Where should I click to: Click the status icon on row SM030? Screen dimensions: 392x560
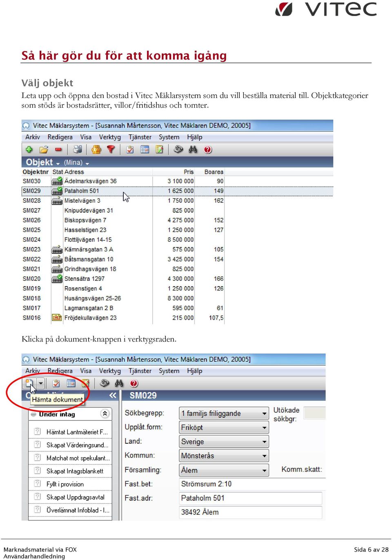pos(57,181)
